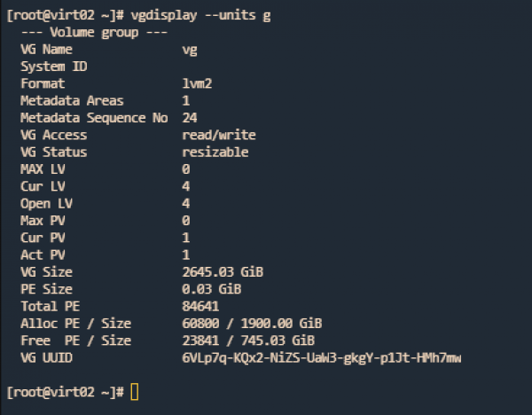
Task: Click the Act PV value 1
Action: pyautogui.click(x=186, y=254)
